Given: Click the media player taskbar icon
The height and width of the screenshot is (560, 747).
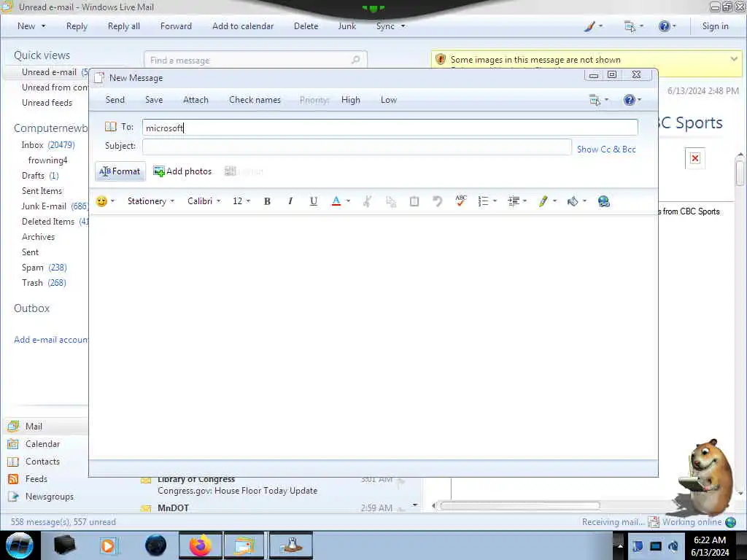Looking at the screenshot, I should [x=108, y=545].
